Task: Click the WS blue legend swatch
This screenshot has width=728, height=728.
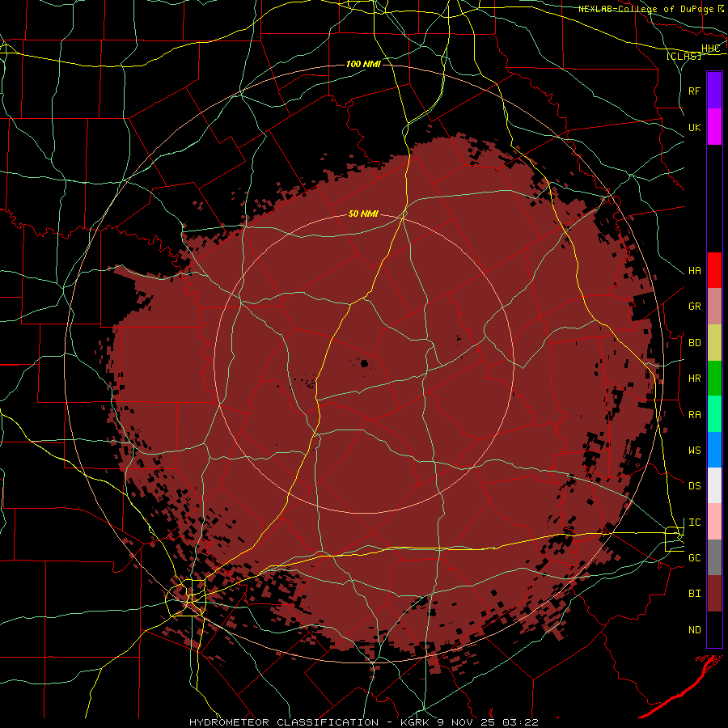Action: (x=714, y=450)
